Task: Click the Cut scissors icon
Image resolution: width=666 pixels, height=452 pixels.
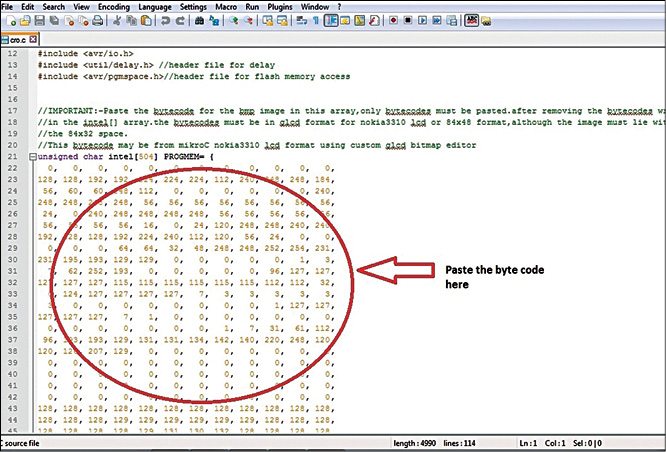Action: 118,20
